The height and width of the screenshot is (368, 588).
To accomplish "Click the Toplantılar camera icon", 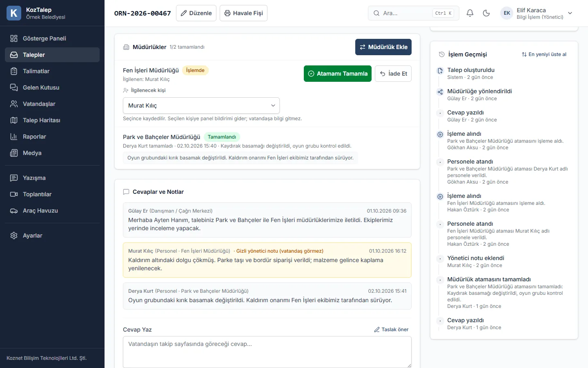I will tap(14, 194).
